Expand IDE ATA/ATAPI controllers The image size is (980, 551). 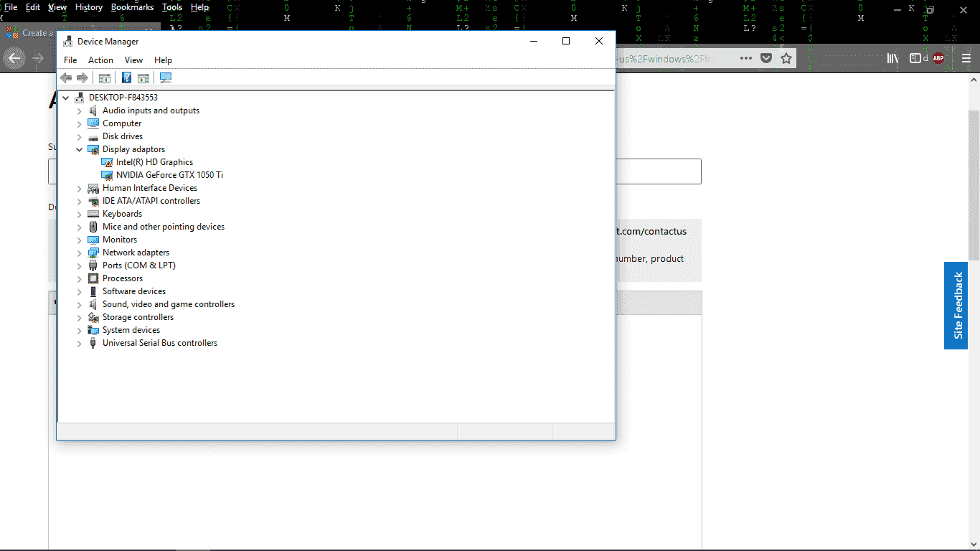click(80, 201)
